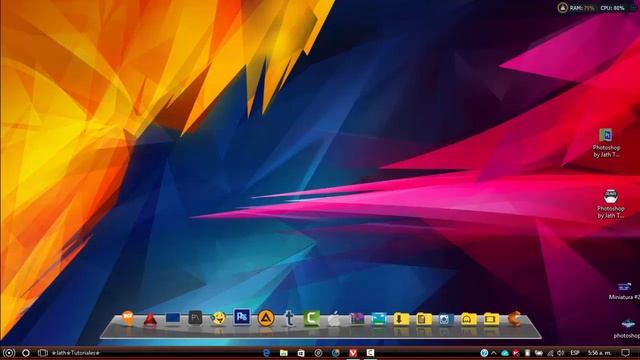This screenshot has height=360, width=640.
Task: Launch Firefox from the taskbar
Action: 336,353
